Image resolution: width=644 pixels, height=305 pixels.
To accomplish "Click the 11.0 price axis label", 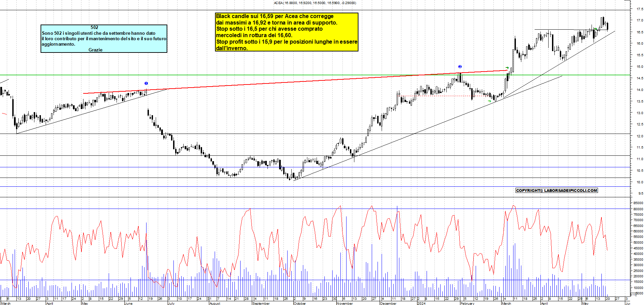I will tap(640, 159).
